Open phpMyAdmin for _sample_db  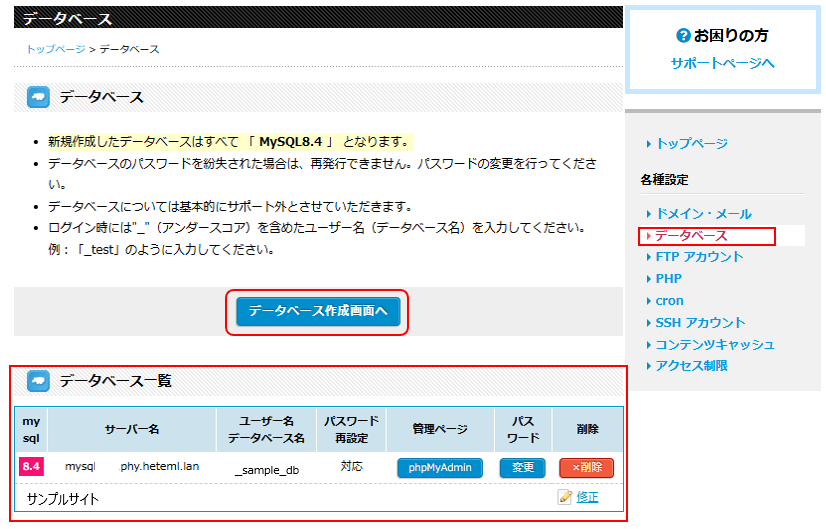tap(440, 468)
